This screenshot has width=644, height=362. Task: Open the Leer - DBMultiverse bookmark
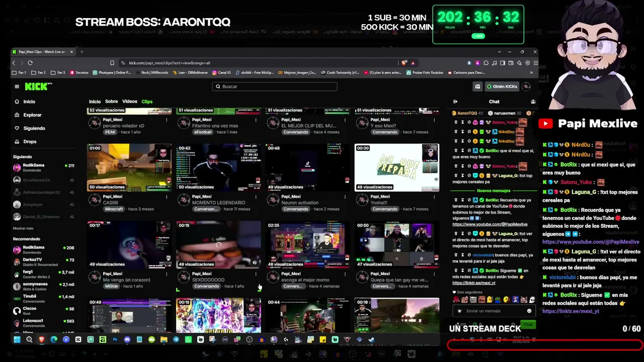tap(189, 72)
